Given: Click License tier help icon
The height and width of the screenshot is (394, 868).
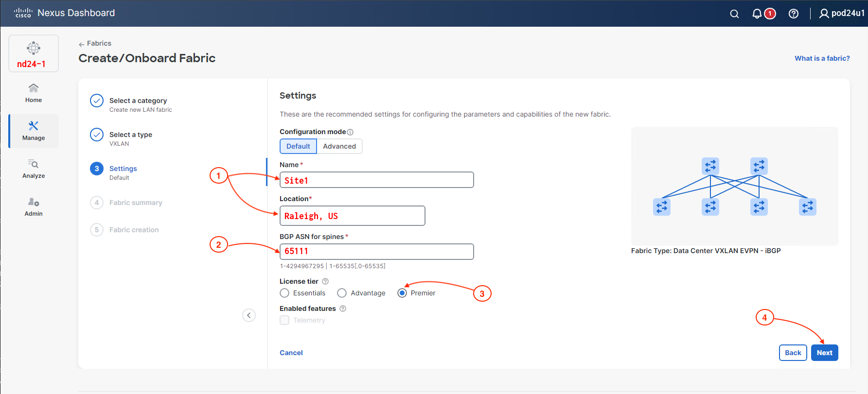Looking at the screenshot, I should pyautogui.click(x=325, y=281).
